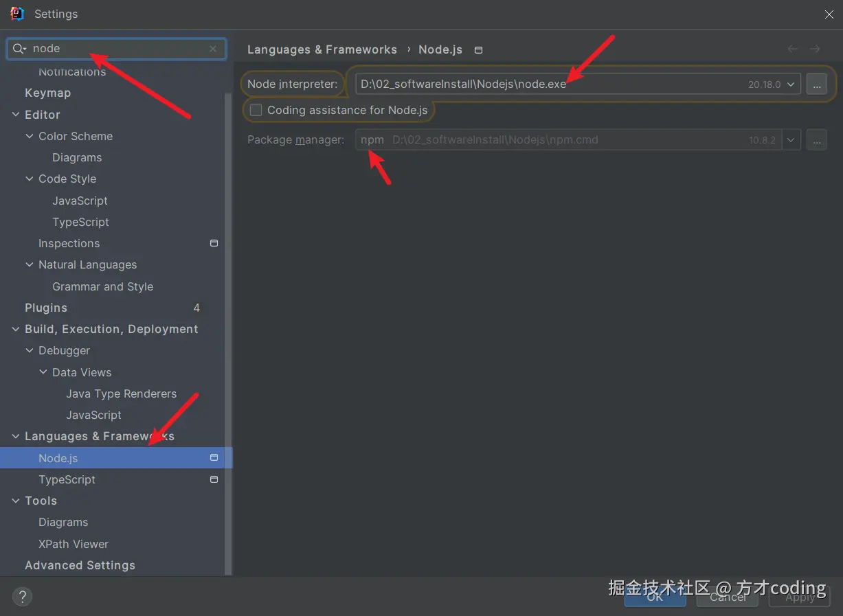Collapse the Code Style node
The image size is (843, 616).
[x=30, y=179]
